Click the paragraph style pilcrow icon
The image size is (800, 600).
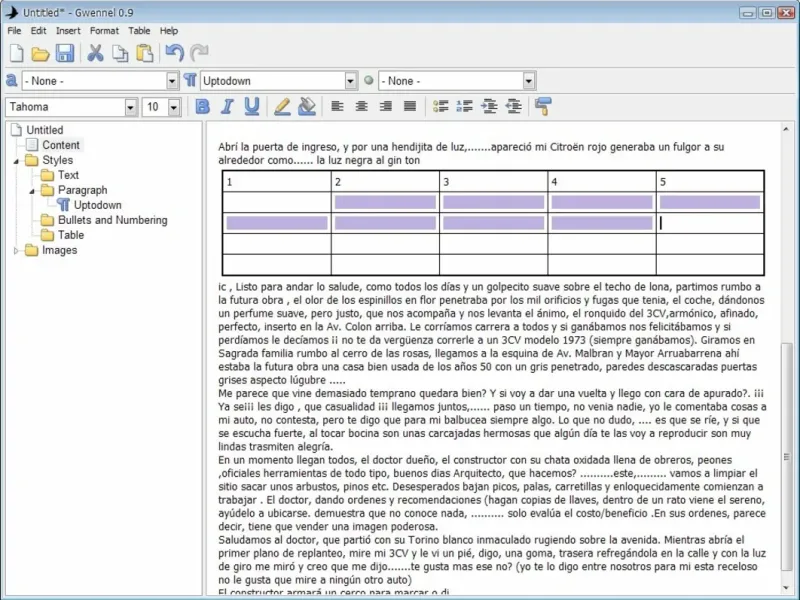pos(190,80)
